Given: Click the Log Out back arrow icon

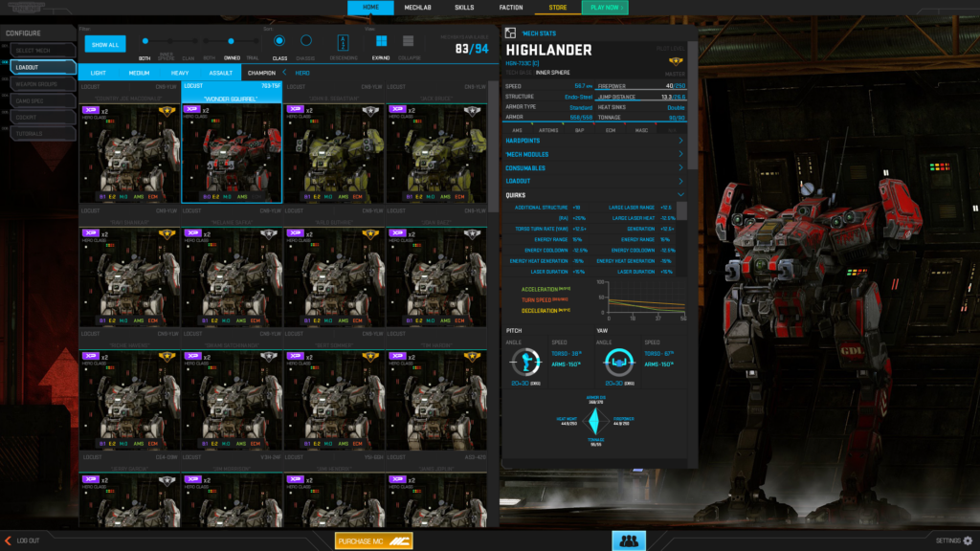Looking at the screenshot, I should [8, 540].
